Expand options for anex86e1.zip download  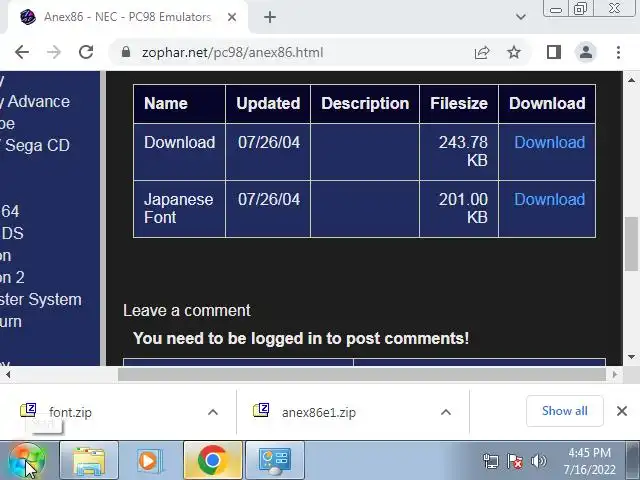[x=446, y=412]
